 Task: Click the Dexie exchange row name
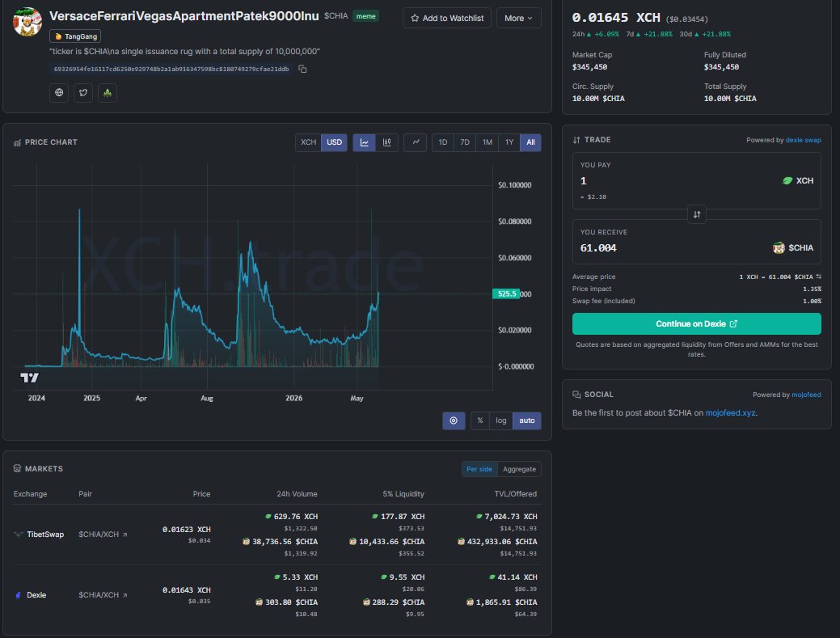pyautogui.click(x=36, y=594)
